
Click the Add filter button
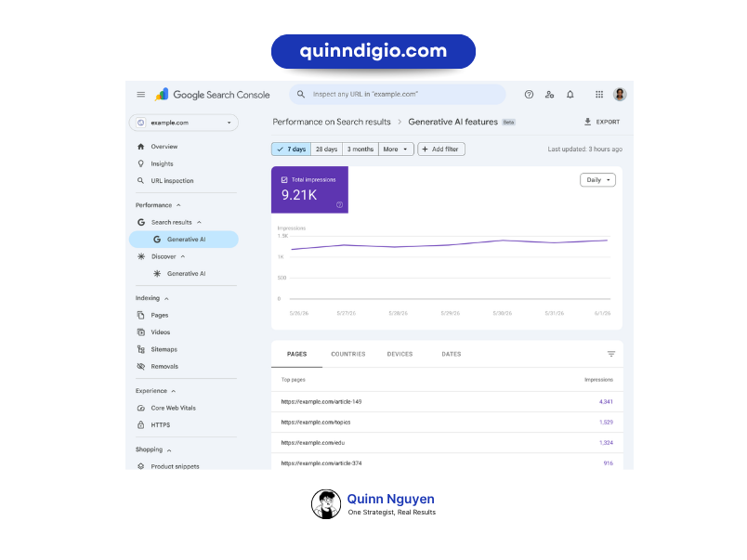441,149
